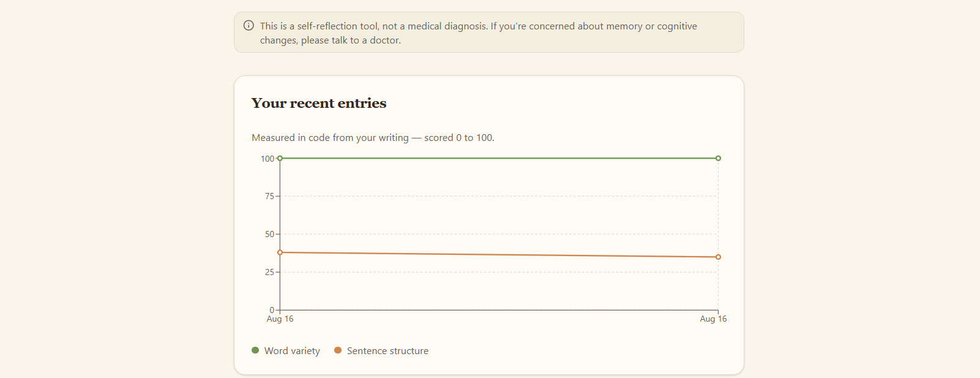Toggle Word variety legend item

click(x=286, y=350)
